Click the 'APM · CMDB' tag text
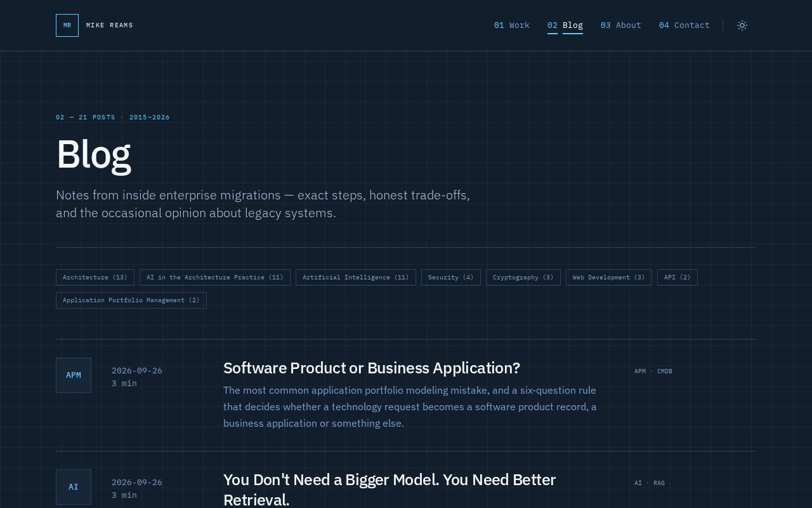 coord(653,371)
